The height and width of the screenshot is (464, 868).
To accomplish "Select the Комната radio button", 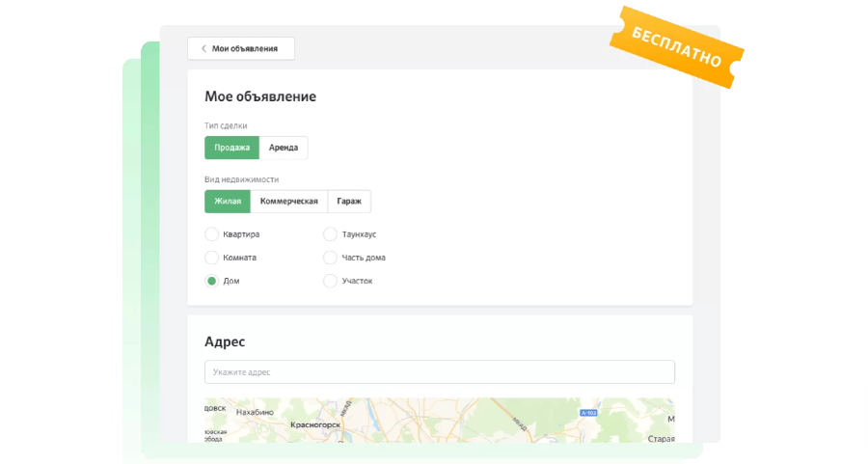I will (x=211, y=258).
